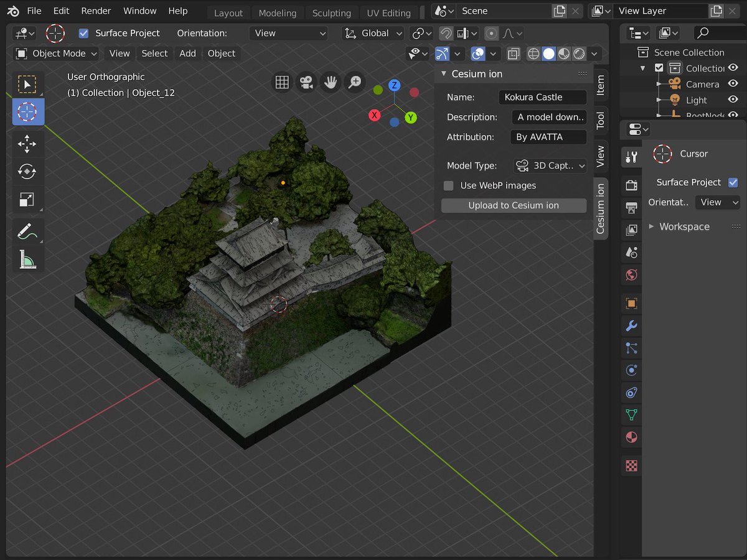The width and height of the screenshot is (747, 560).
Task: Open the Particles properties tab
Action: (631, 348)
